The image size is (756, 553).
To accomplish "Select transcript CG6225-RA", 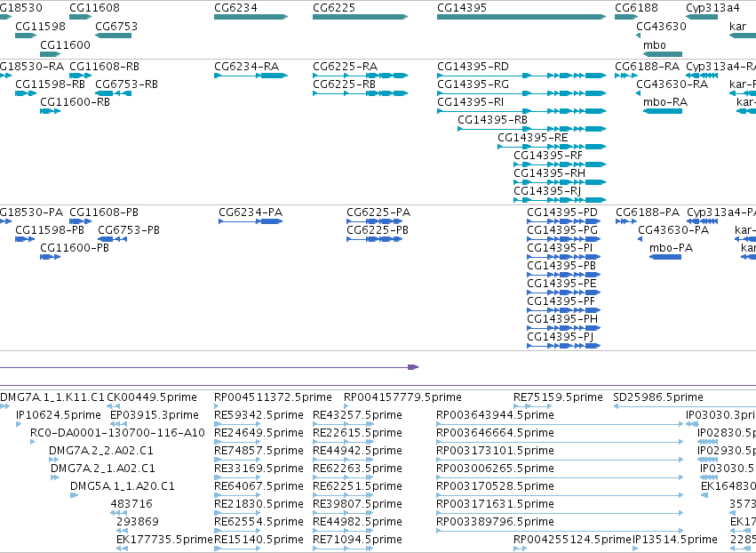I will pos(345,67).
